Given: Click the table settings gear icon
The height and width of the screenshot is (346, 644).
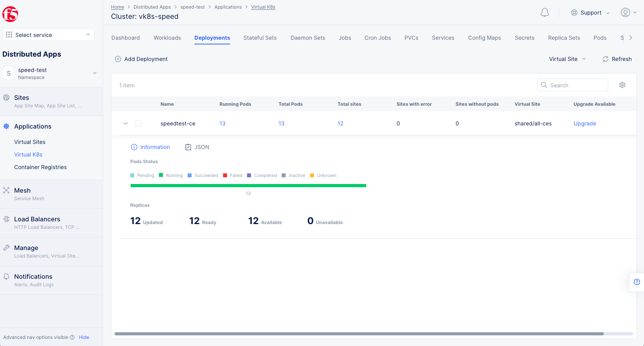Looking at the screenshot, I should click(622, 85).
